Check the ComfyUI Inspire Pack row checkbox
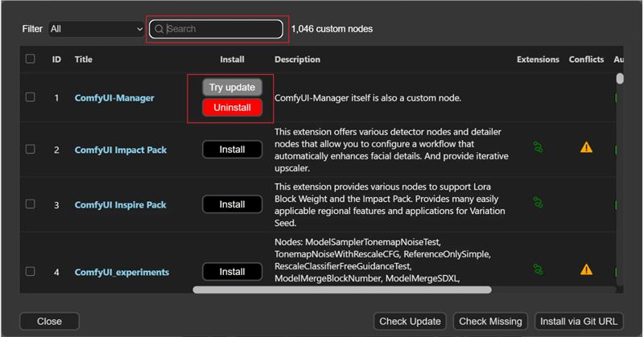 point(31,204)
